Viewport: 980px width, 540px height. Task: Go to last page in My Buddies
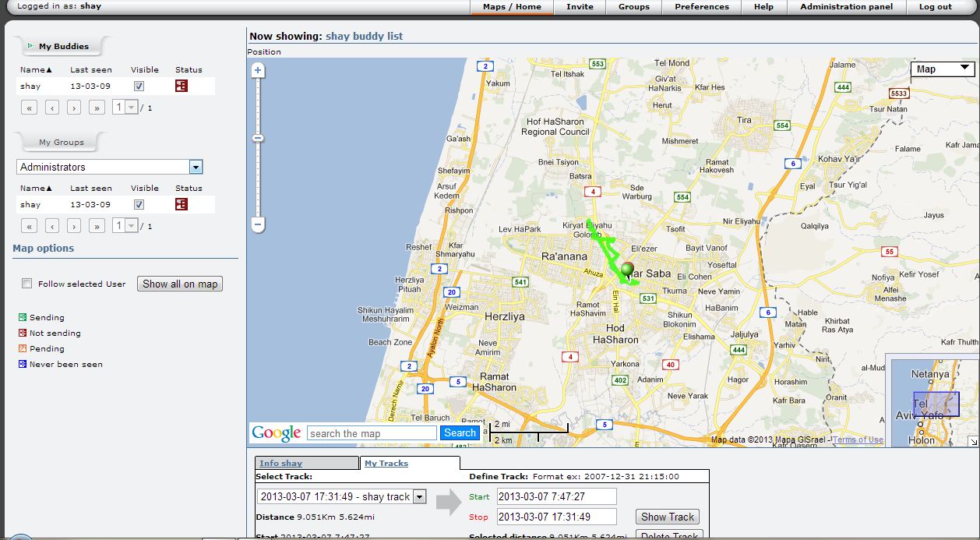tap(97, 108)
